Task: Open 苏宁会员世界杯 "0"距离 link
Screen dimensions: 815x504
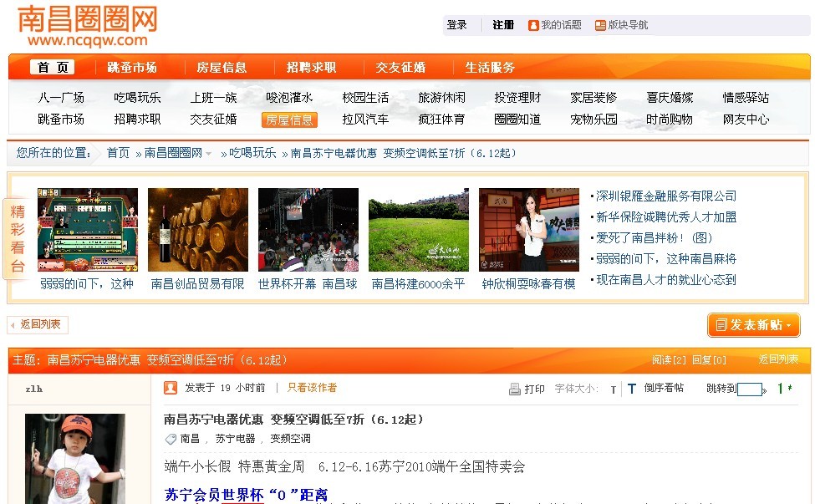Action: (246, 495)
